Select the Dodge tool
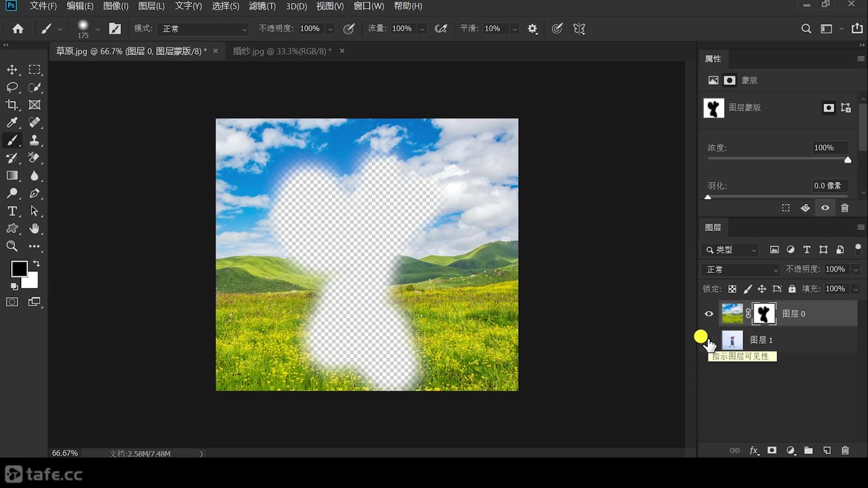Image resolution: width=868 pixels, height=488 pixels. click(x=12, y=193)
